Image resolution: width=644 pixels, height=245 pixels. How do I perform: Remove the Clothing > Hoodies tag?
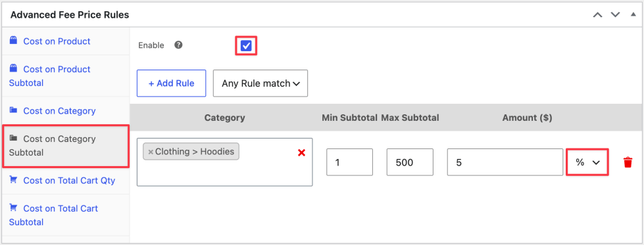(151, 152)
